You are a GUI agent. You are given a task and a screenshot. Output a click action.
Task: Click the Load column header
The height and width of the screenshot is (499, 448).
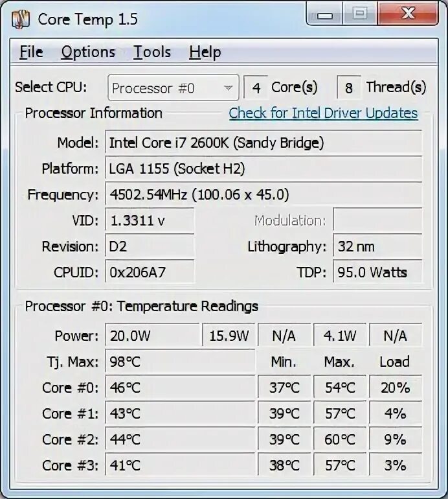point(394,362)
